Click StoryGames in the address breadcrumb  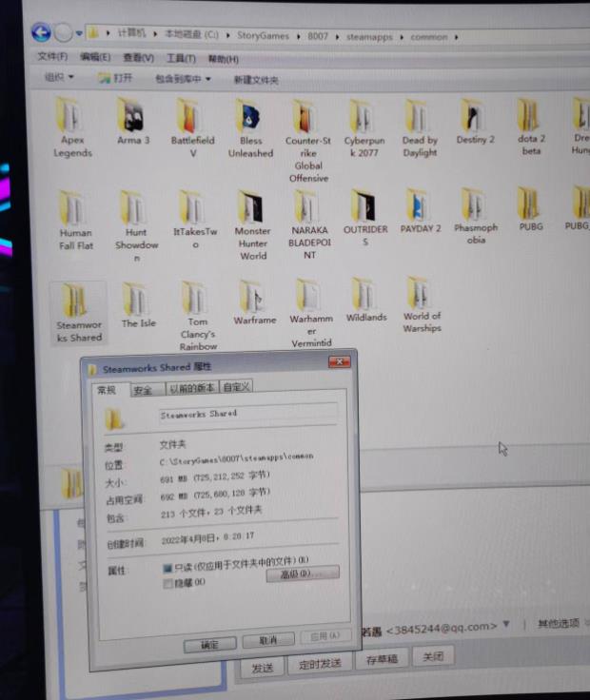263,36
